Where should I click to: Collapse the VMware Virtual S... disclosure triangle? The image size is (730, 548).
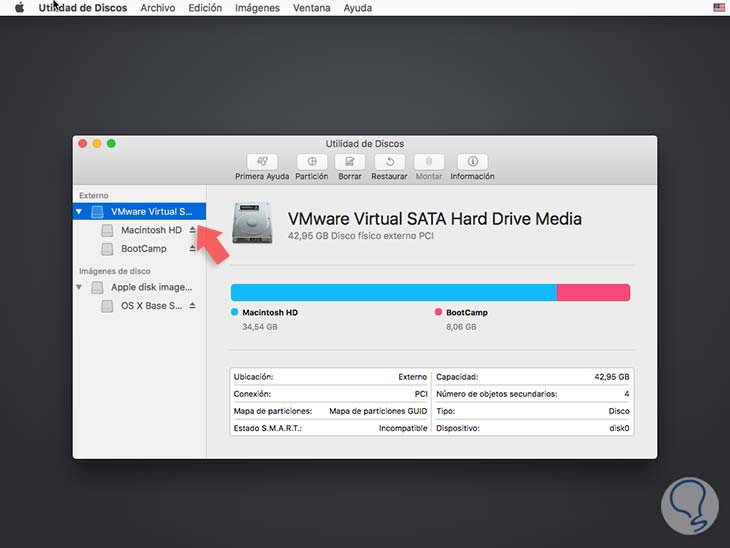coord(79,211)
